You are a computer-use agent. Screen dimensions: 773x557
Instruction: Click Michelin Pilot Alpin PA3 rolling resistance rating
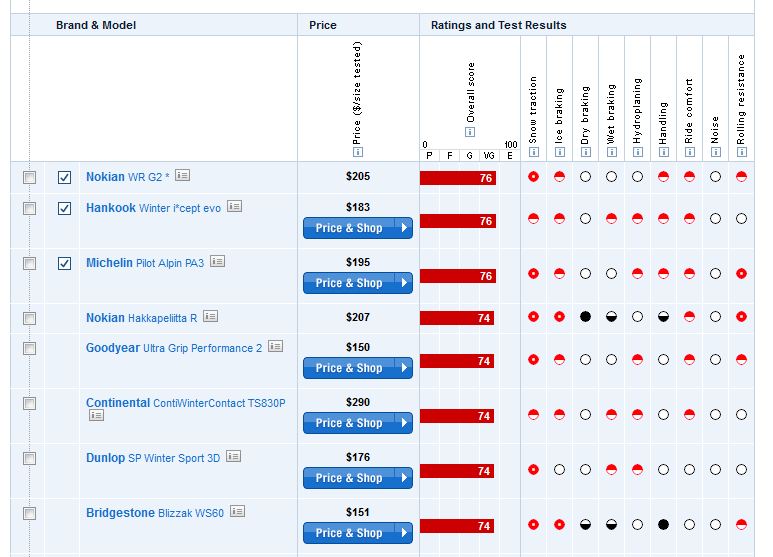741,274
